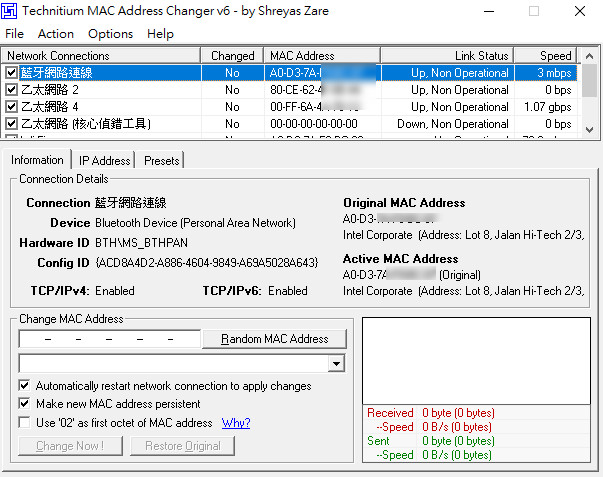Enable Use '02' as first octet option
603x477 pixels.
coord(24,422)
